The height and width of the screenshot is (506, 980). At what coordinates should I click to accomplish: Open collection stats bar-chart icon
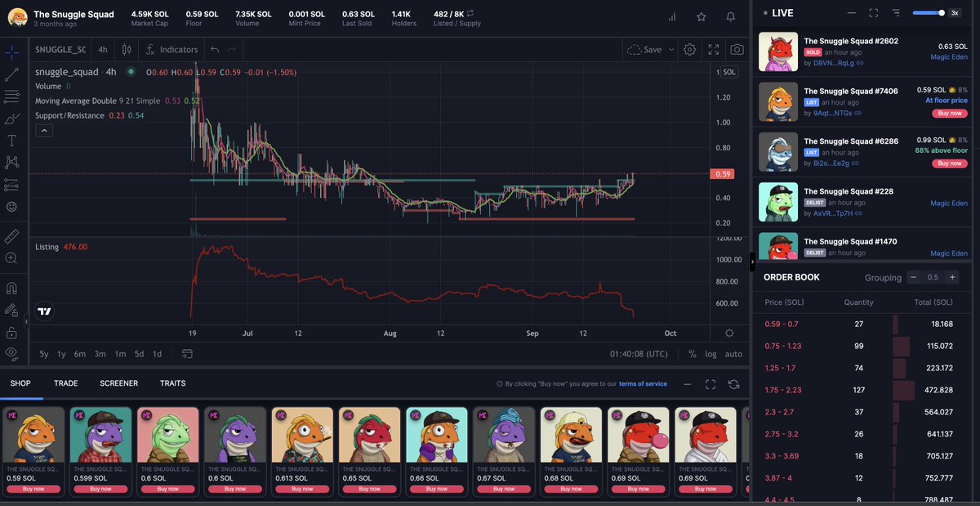click(x=672, y=17)
